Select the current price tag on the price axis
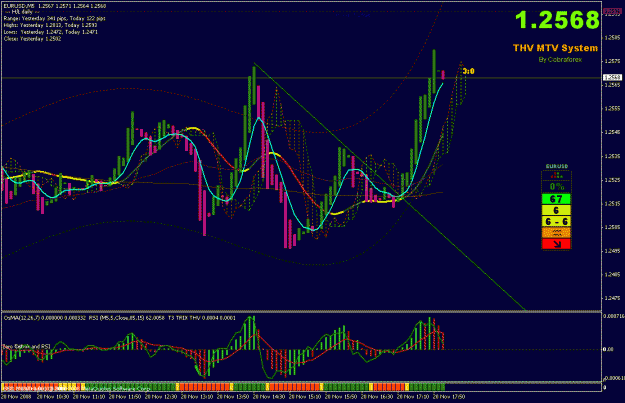 tap(613, 77)
